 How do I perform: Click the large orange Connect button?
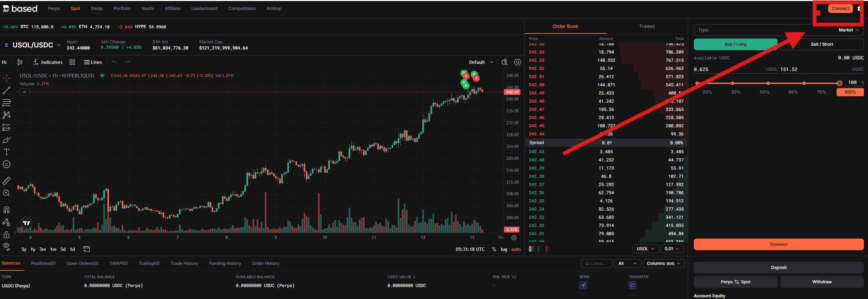click(779, 244)
